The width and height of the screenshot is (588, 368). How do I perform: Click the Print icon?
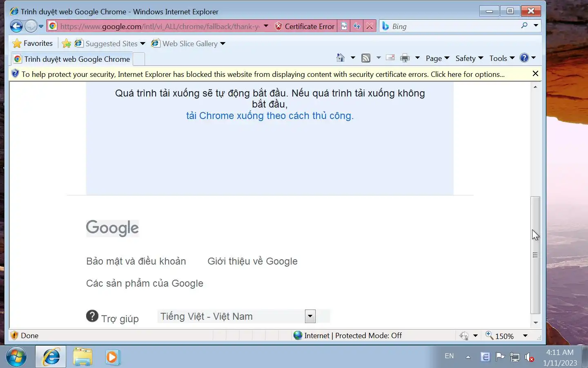click(405, 58)
